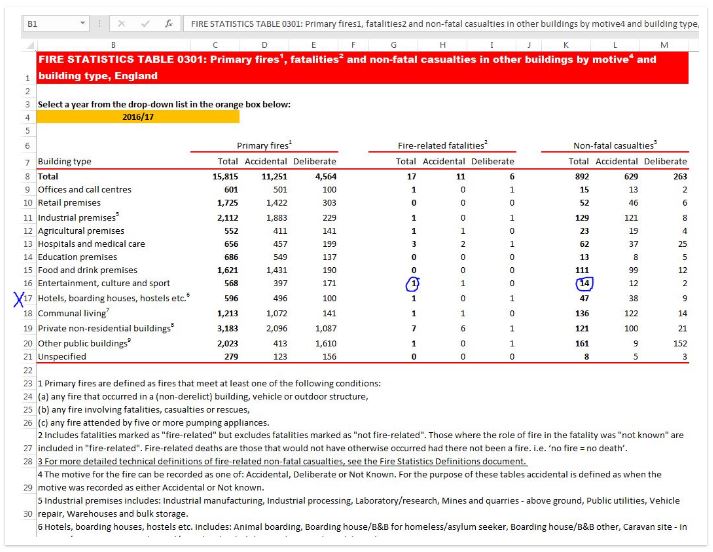Viewport: 713px width, 552px height.
Task: Click the 'Offices and call centres' row label
Action: pyautogui.click(x=85, y=190)
